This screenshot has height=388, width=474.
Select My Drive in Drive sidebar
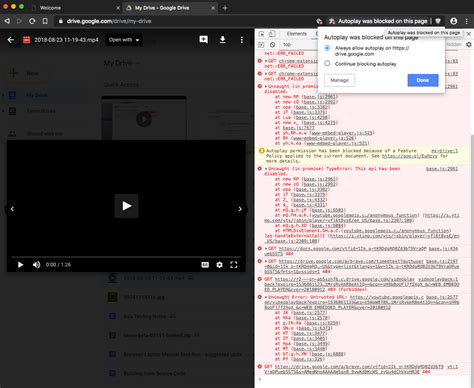pos(37,95)
